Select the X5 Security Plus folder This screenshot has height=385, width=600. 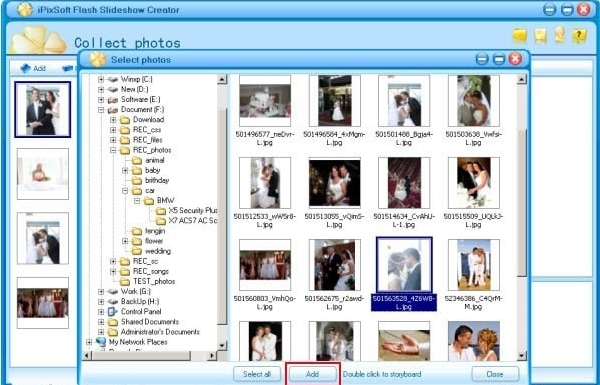pos(192,210)
